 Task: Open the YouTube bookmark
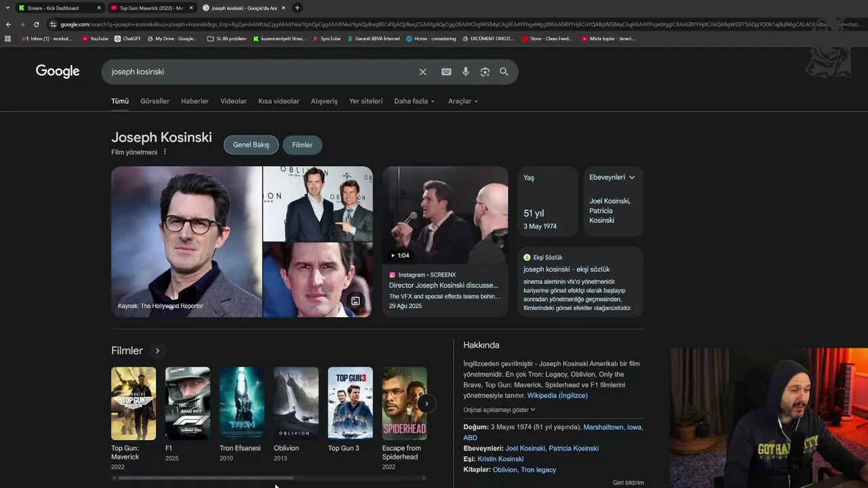pyautogui.click(x=95, y=39)
